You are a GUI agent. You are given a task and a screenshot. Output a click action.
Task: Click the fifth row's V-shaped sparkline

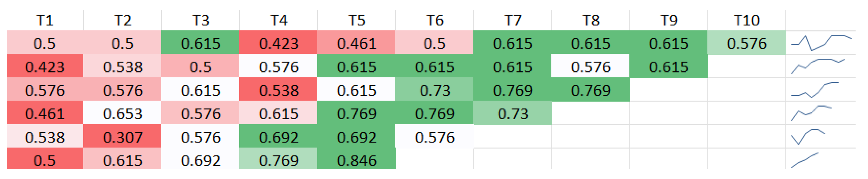[808, 136]
